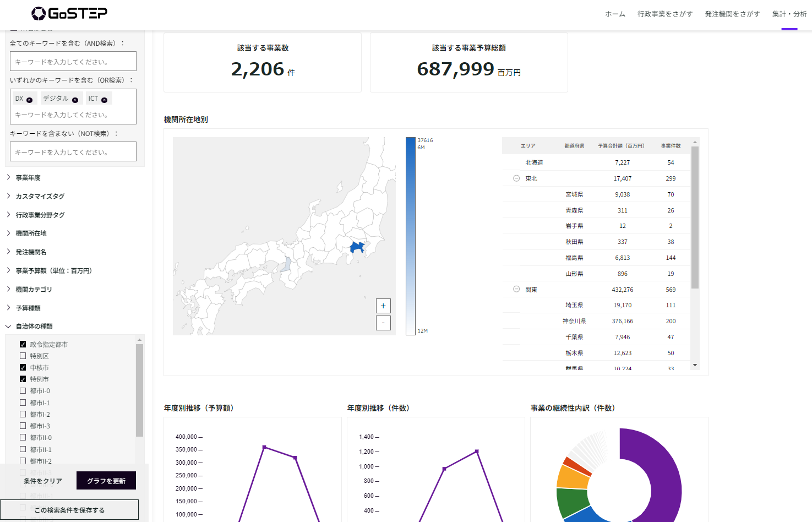The image size is (812, 522).
Task: Click the up arrow of municipality list scrollbar
Action: (139, 340)
